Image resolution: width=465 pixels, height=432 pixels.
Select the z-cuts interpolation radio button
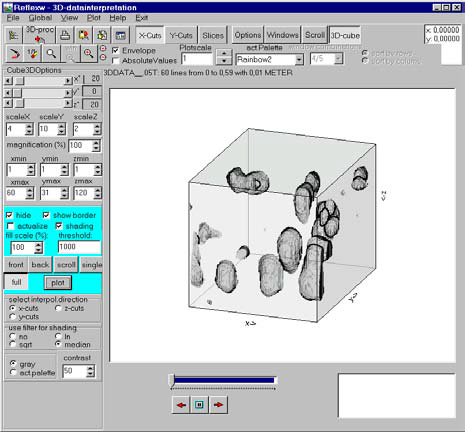point(58,308)
